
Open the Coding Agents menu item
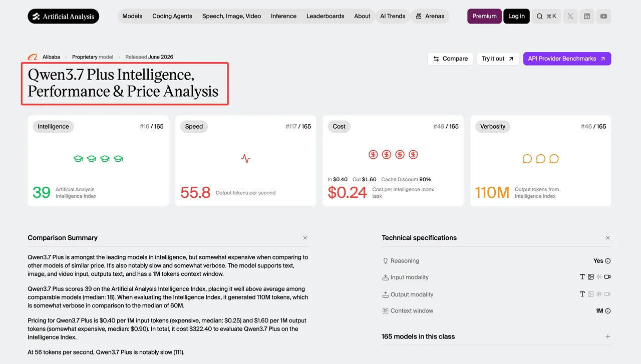pos(172,16)
